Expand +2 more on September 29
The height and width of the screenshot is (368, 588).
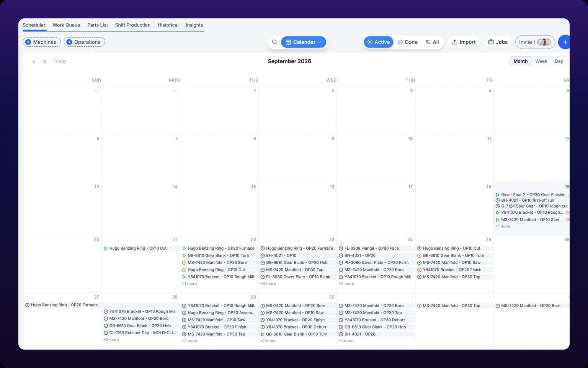189,341
